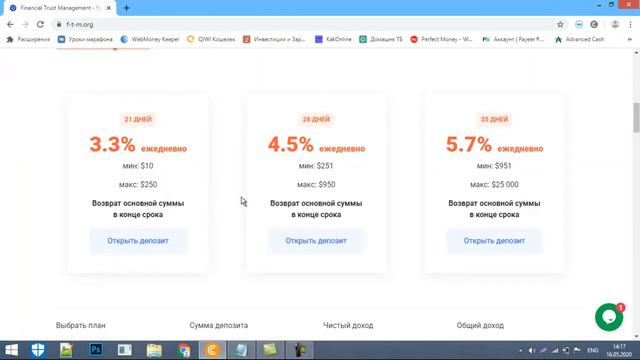Go back using the browser back arrow
The width and height of the screenshot is (640, 360).
point(10,24)
